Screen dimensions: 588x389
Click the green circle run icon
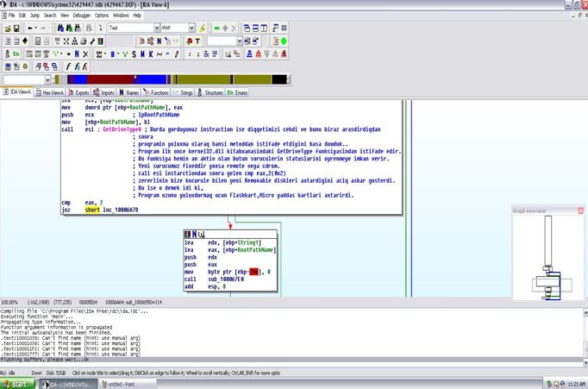coord(284,41)
